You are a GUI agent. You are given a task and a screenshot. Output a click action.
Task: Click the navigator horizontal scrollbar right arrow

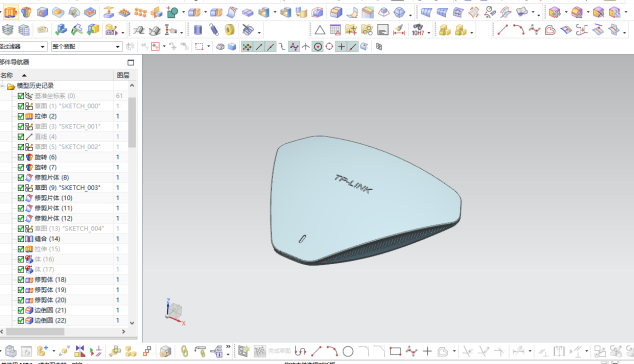pos(123,332)
